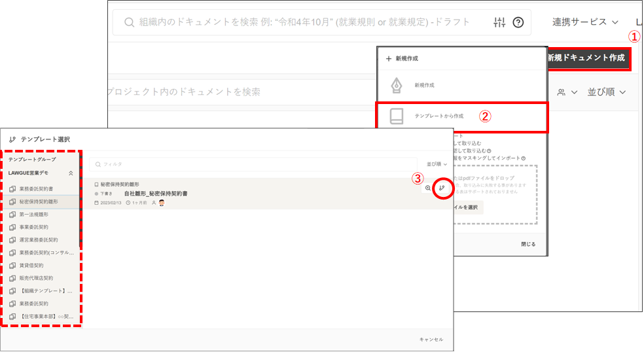Click the 業務委託契約書 template group icon
The image size is (644, 352).
(12, 189)
